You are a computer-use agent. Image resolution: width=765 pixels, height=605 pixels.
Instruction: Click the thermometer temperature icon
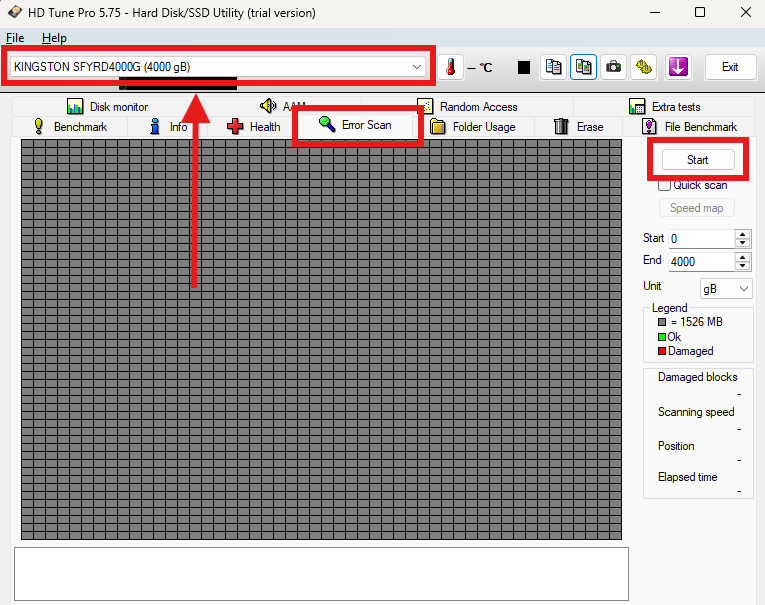click(x=451, y=67)
